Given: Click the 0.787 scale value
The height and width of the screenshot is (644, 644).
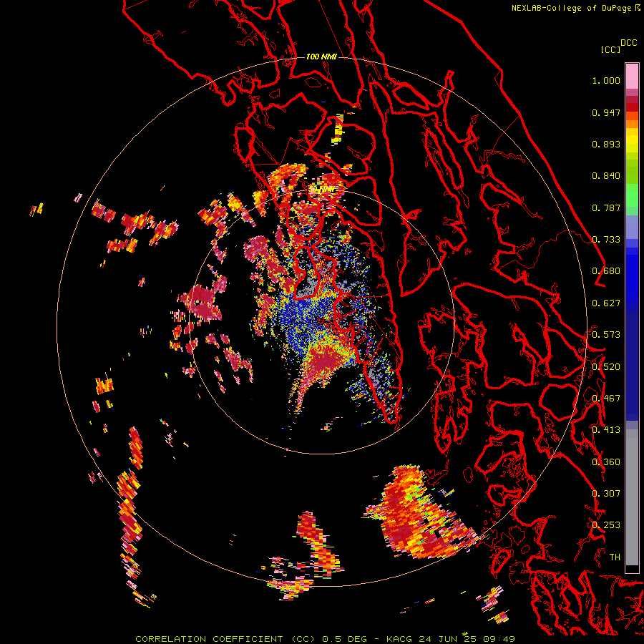Looking at the screenshot, I should (x=606, y=208).
